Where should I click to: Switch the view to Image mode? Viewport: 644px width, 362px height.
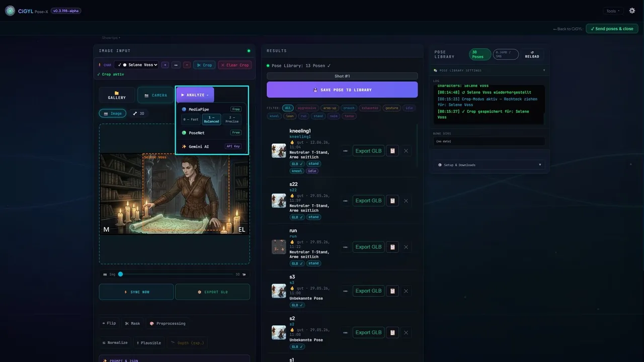tap(113, 114)
